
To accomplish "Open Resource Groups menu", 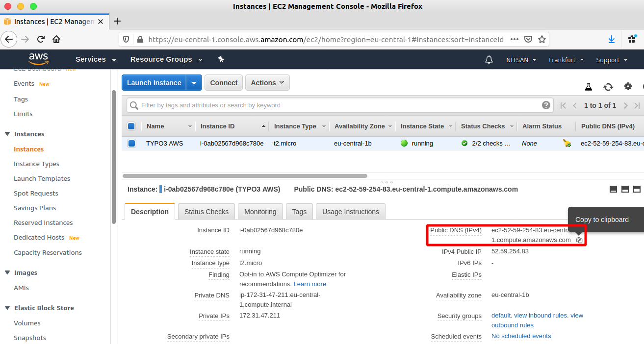I will click(166, 59).
